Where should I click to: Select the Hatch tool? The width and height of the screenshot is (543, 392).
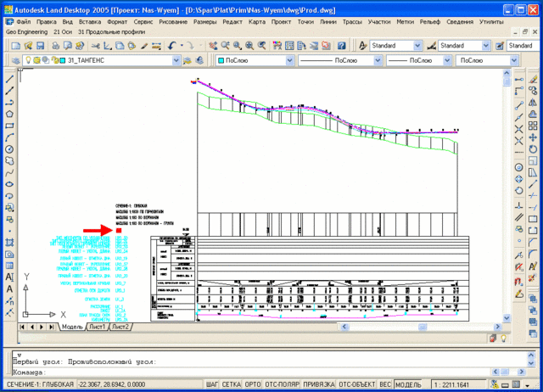[x=9, y=243]
